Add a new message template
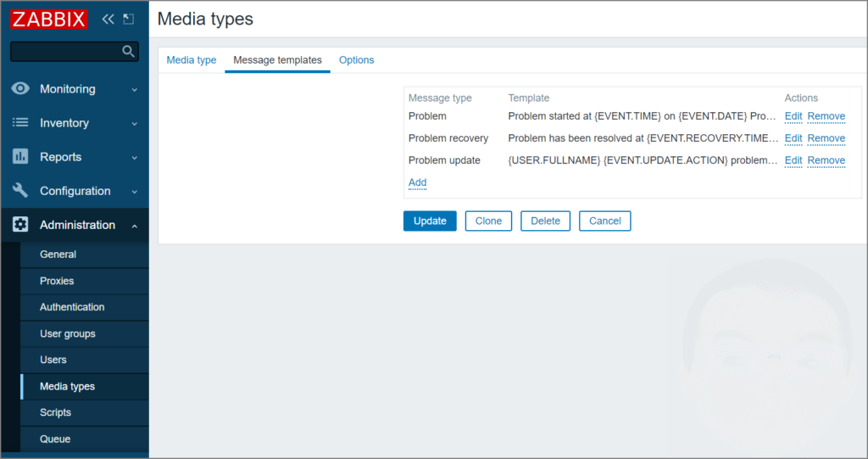The image size is (868, 459). coord(417,182)
